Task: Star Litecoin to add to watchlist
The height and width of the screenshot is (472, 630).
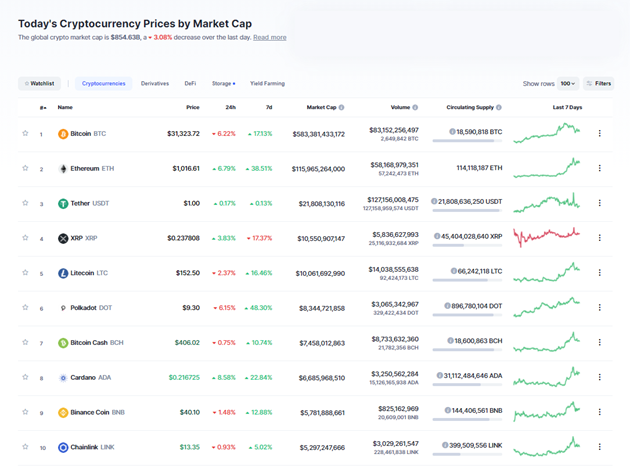Action: point(25,272)
